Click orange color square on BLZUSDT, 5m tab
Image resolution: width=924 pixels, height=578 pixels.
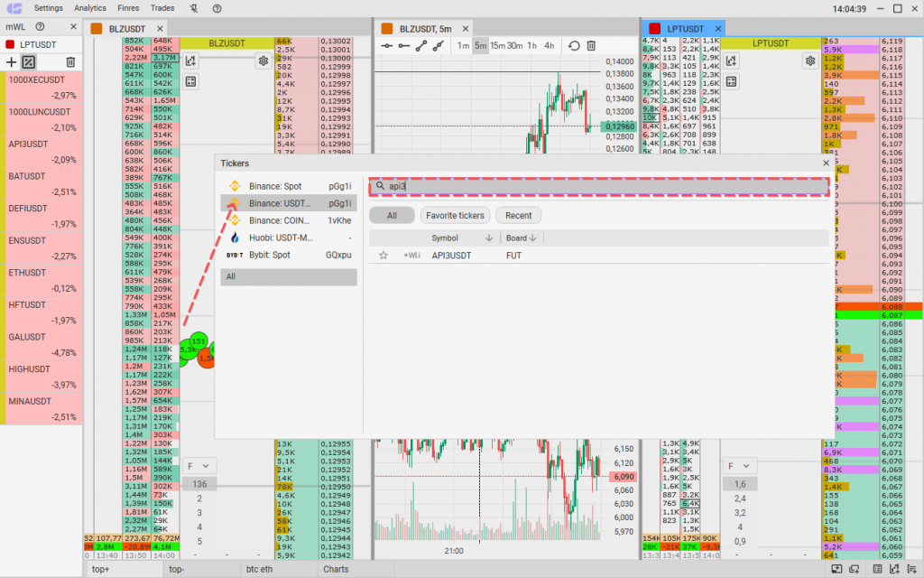387,28
